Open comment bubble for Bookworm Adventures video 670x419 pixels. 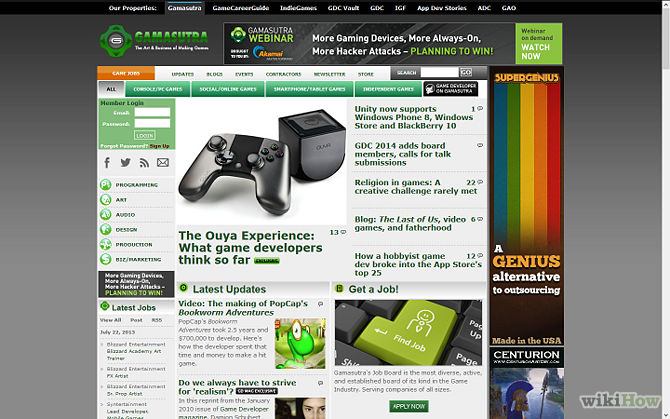click(320, 304)
